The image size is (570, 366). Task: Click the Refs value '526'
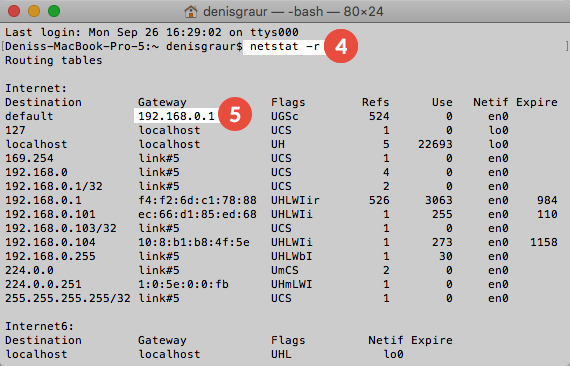(379, 200)
